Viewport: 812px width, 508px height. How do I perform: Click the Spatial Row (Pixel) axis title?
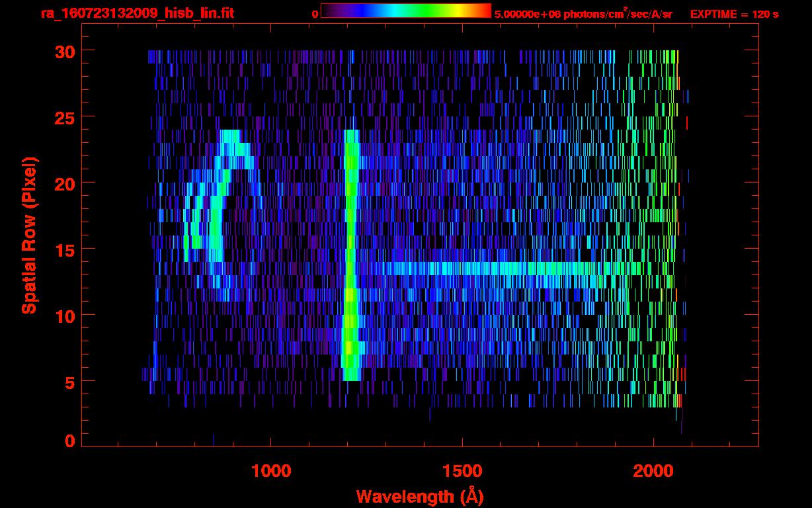(x=29, y=235)
